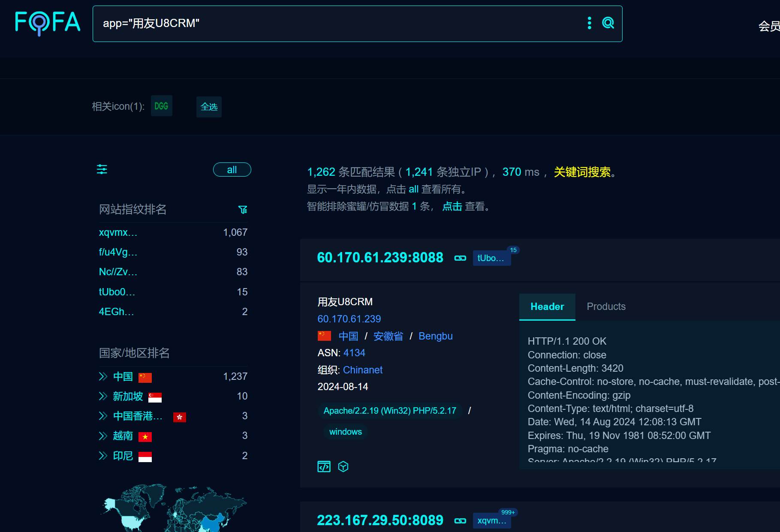Switch to the Products tab
Image resolution: width=780 pixels, height=532 pixels.
click(606, 307)
